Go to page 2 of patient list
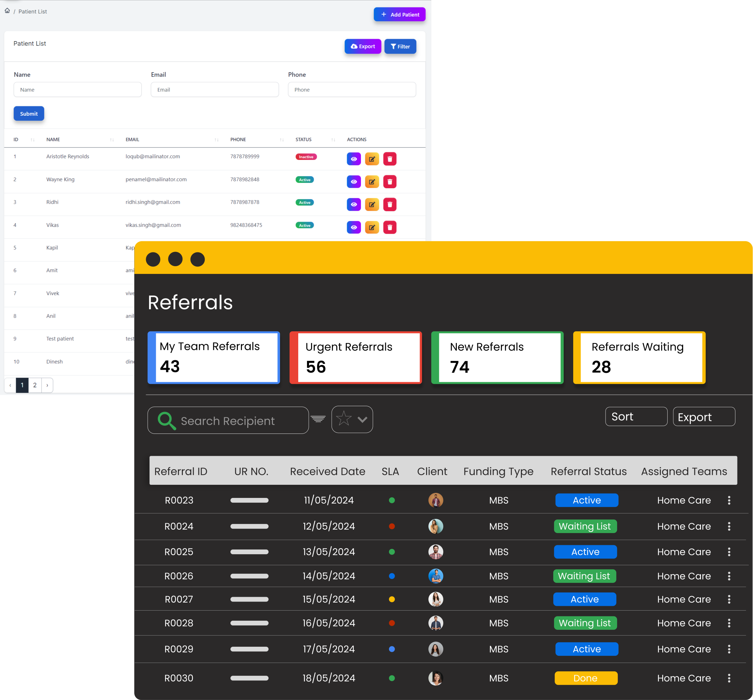Image resolution: width=753 pixels, height=700 pixels. 35,385
